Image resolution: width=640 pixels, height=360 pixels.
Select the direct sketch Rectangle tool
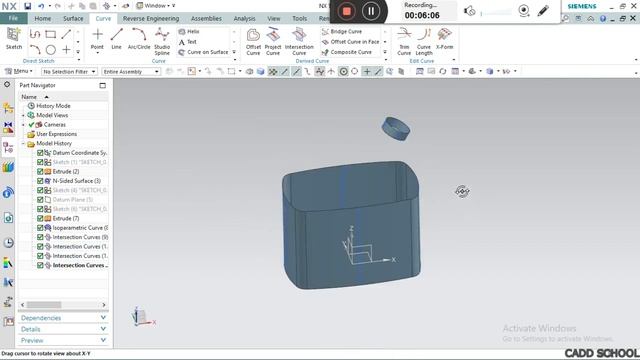(x=51, y=34)
